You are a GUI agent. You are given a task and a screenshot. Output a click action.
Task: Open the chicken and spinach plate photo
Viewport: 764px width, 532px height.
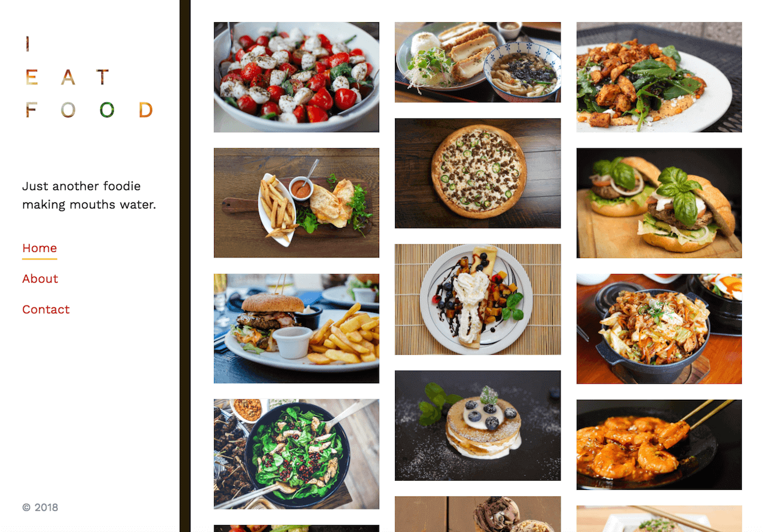pos(659,77)
